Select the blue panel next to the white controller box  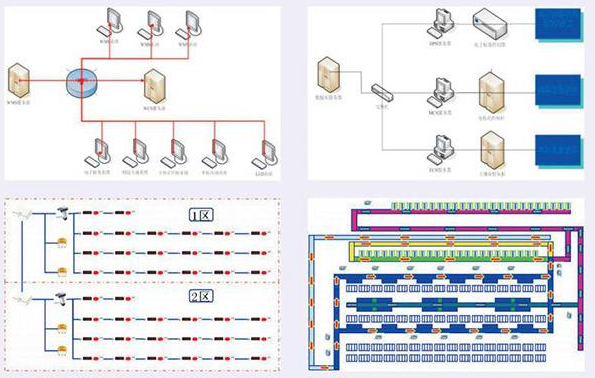(x=559, y=25)
